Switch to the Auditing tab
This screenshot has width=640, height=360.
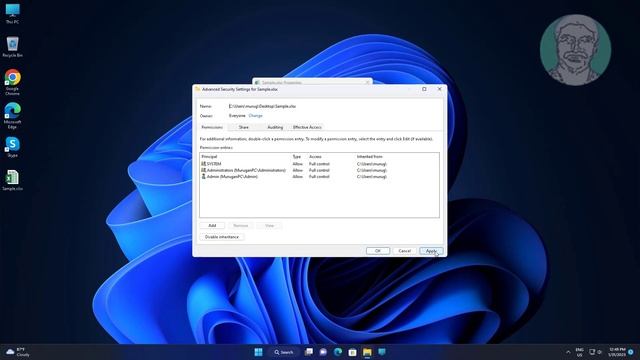(x=275, y=127)
